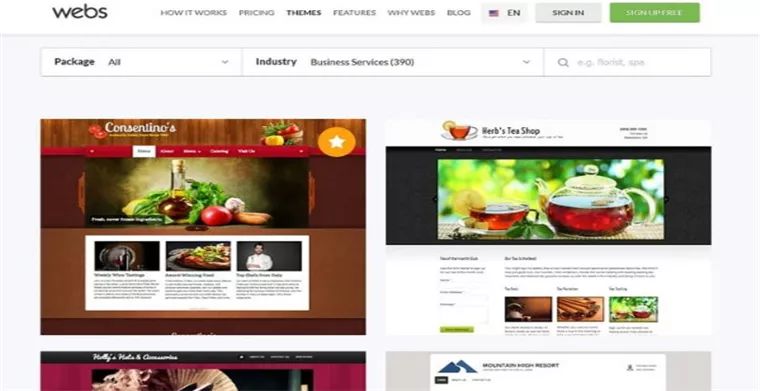The image size is (760, 391).
Task: Click the orange star badge on Consentino's
Action: [337, 142]
